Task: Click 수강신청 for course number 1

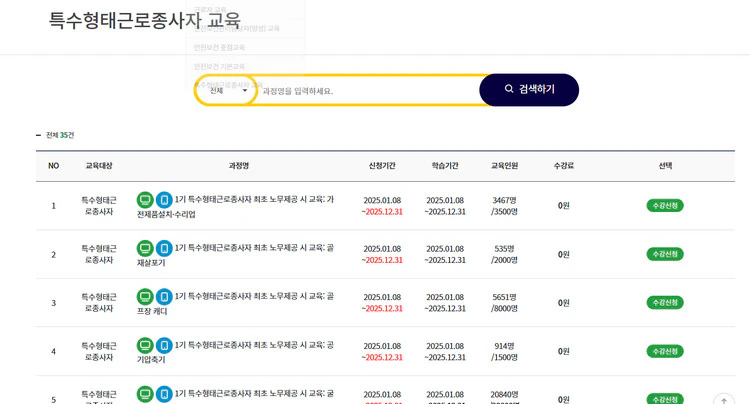Action: point(664,206)
